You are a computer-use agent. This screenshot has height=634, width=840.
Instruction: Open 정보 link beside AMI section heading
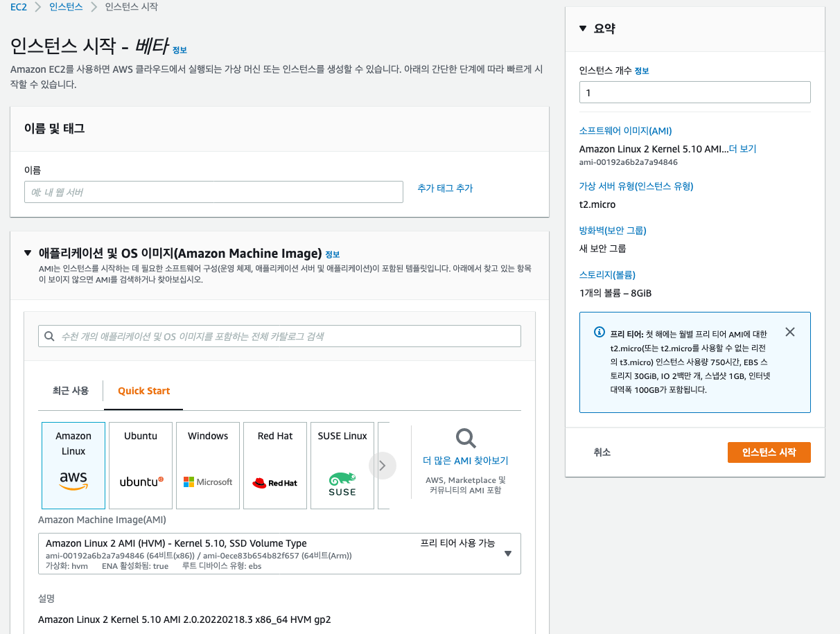[x=333, y=254]
